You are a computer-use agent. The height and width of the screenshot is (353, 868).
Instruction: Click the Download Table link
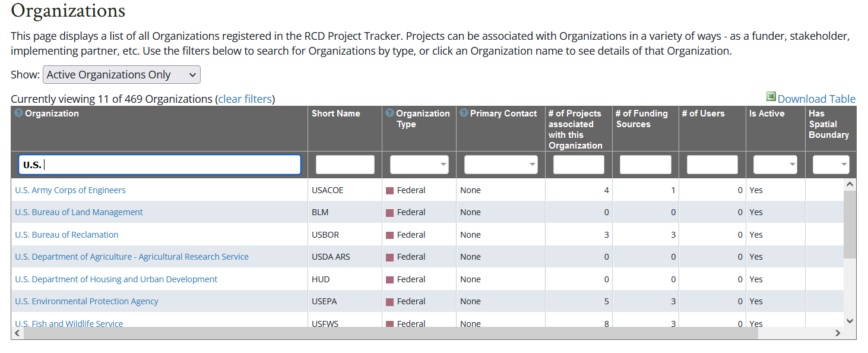tap(816, 99)
